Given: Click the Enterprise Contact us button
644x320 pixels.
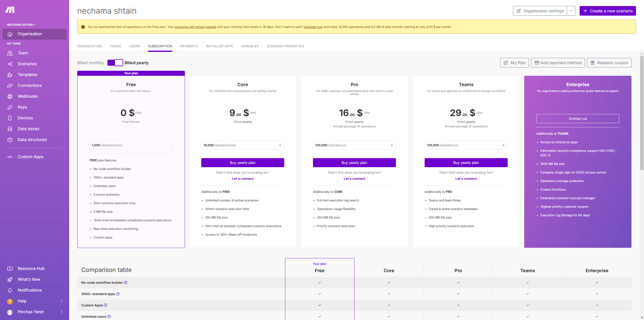Looking at the screenshot, I should (x=578, y=119).
